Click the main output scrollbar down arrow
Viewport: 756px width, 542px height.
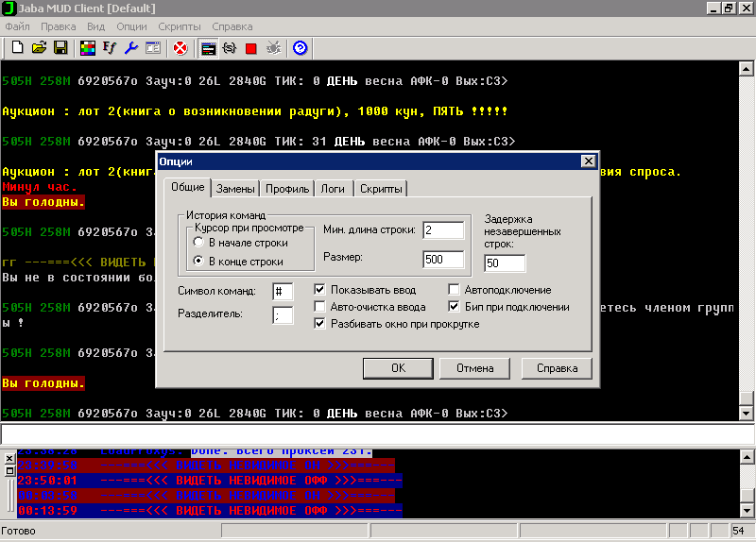pos(746,414)
